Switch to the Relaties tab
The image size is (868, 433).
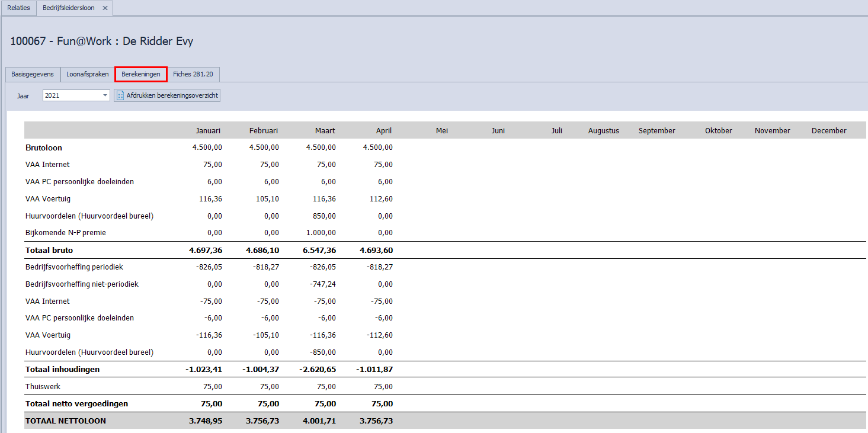(18, 8)
